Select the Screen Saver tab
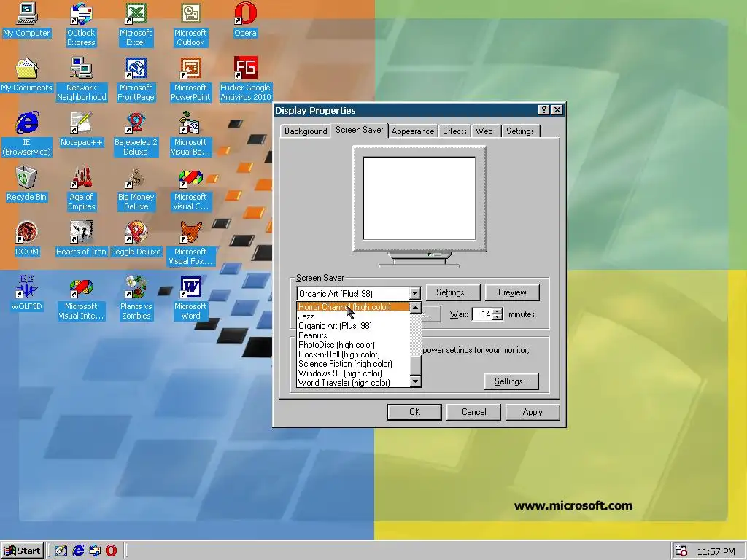 (359, 130)
